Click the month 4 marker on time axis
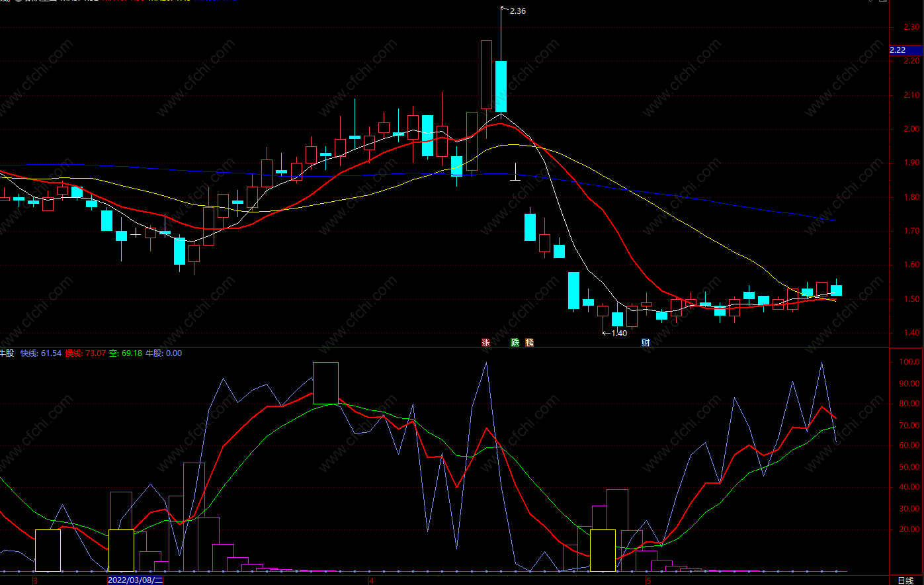Image resolution: width=924 pixels, height=585 pixels. (372, 580)
